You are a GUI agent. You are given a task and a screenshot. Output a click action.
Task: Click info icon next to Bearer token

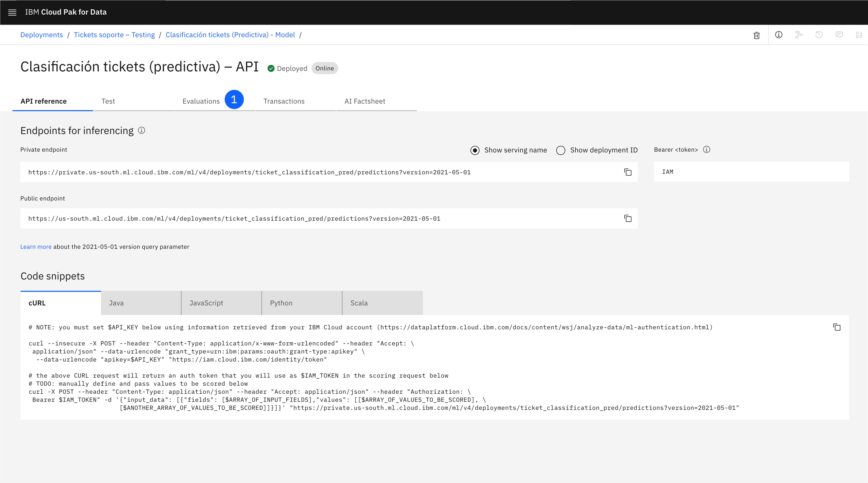coord(707,149)
